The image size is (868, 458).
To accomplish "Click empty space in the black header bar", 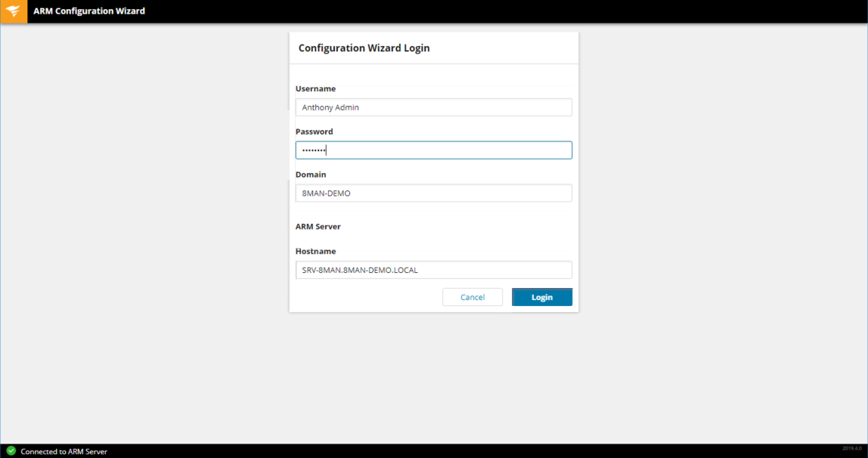I will 491,11.
